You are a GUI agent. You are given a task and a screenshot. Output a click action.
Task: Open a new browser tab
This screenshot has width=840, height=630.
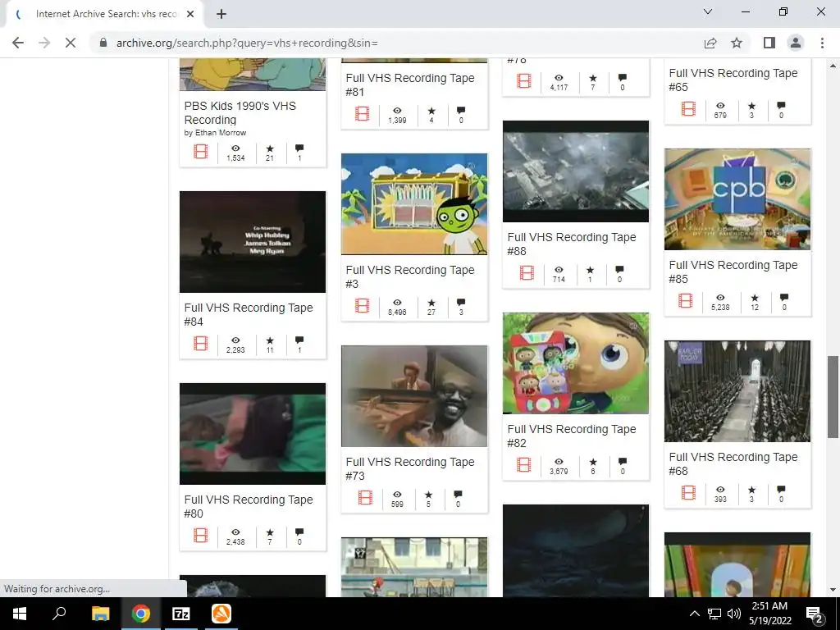coord(221,14)
